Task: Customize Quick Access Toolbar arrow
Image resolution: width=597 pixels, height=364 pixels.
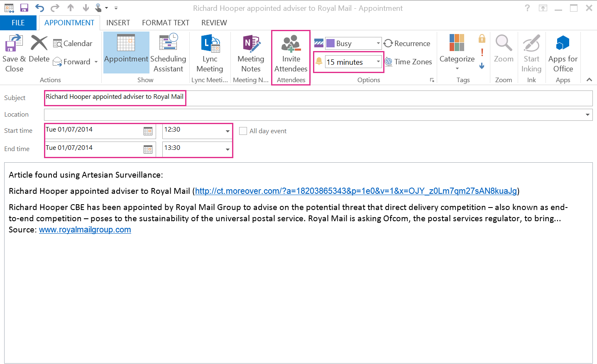Action: point(116,8)
